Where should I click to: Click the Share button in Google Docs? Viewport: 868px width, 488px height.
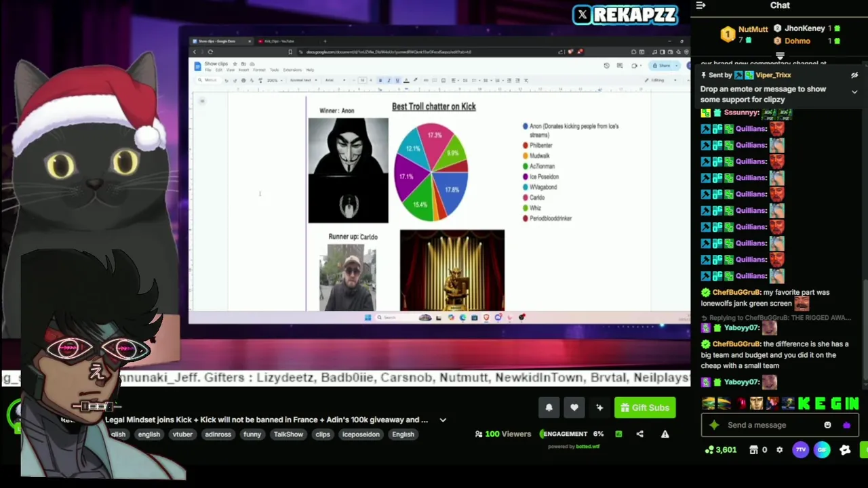(x=662, y=66)
